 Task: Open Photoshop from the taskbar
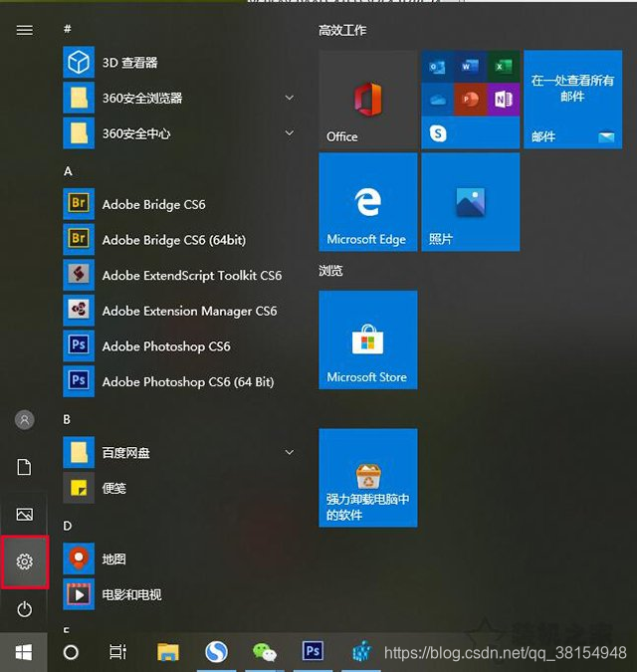click(313, 653)
